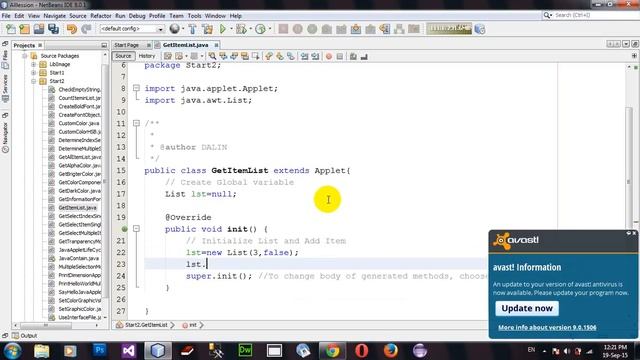The image size is (640, 360).
Task: Select CustomColor.java in Projects tree
Action: pos(79,123)
